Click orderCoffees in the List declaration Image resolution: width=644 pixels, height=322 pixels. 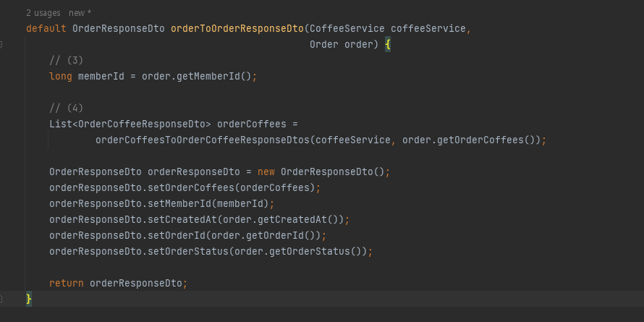click(251, 124)
